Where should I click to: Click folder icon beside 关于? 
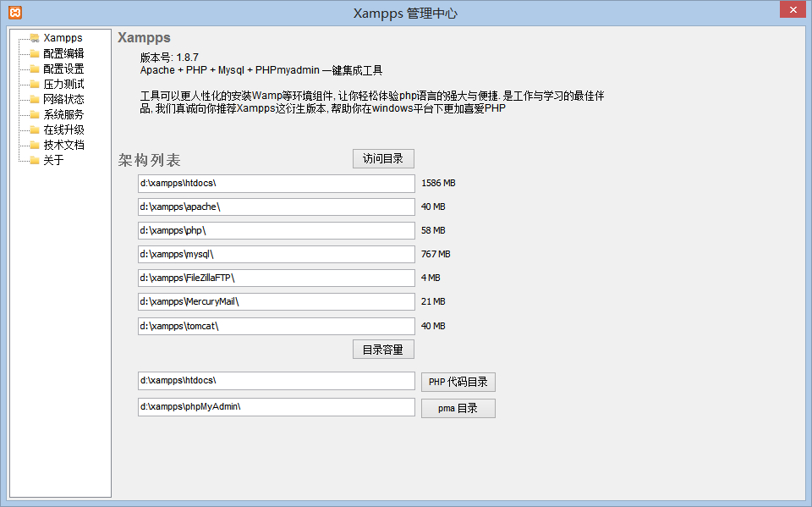click(x=35, y=160)
